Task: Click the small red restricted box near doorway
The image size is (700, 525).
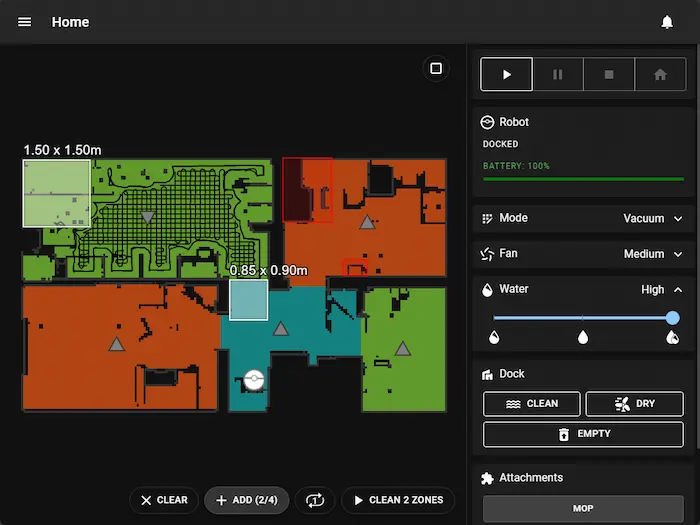Action: point(354,267)
